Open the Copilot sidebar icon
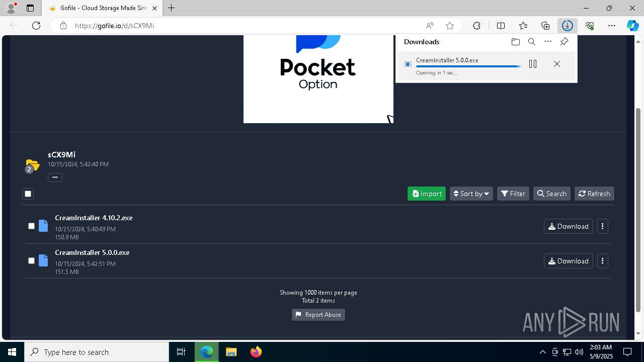Viewport: 644px width, 362px height. (x=633, y=26)
